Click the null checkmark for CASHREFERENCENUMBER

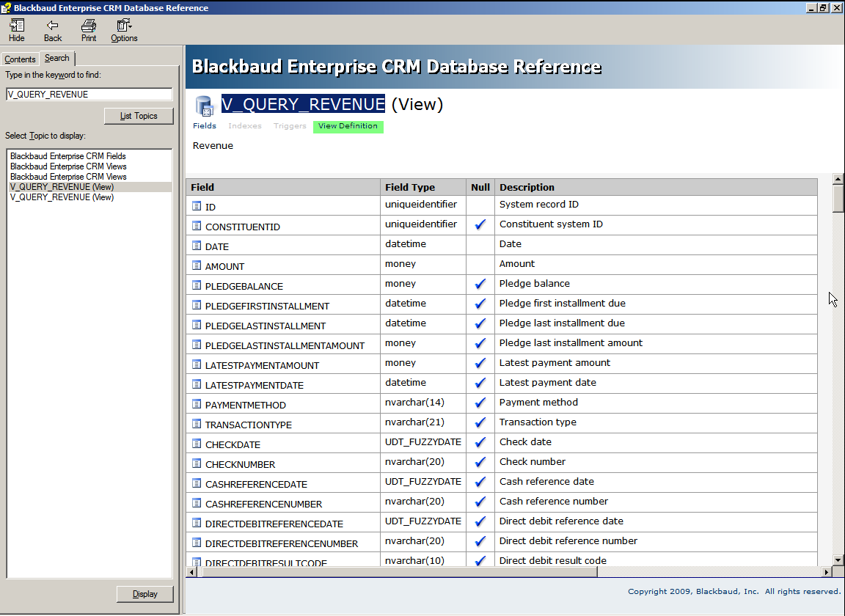pos(480,502)
